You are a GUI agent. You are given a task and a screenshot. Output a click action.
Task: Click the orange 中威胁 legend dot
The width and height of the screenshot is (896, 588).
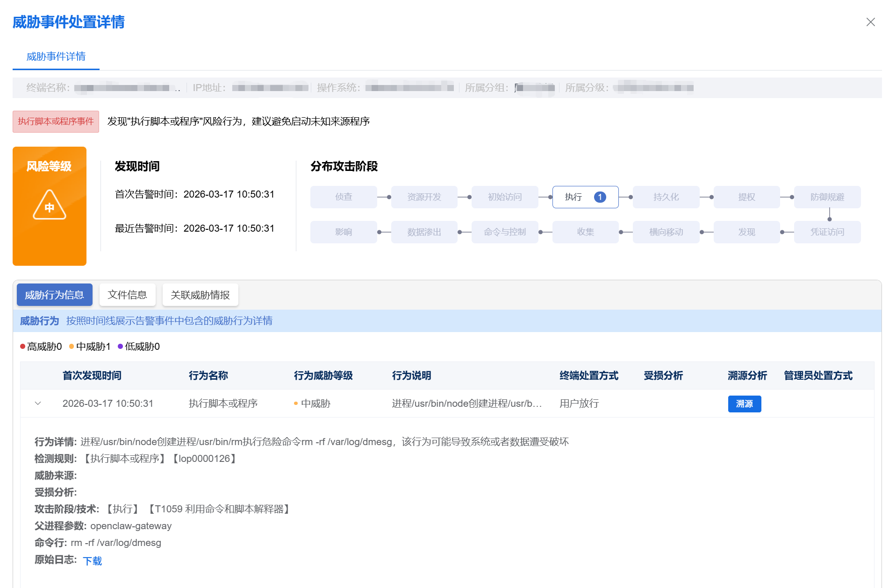(72, 347)
